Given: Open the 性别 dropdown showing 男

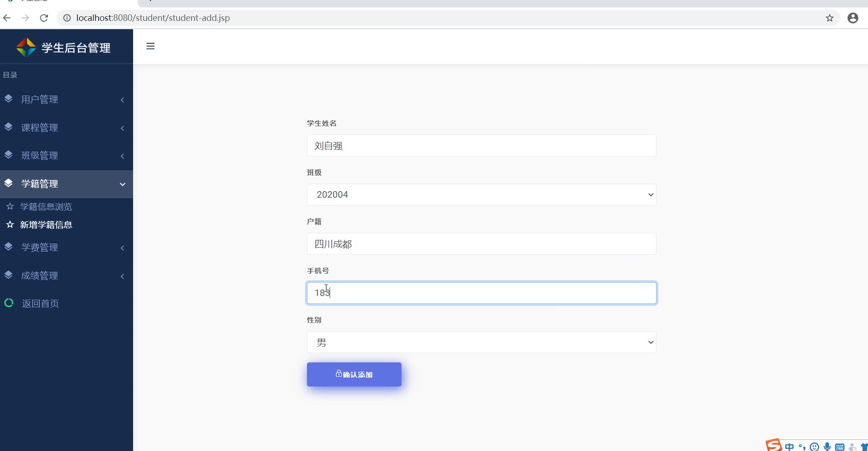Looking at the screenshot, I should pyautogui.click(x=481, y=342).
